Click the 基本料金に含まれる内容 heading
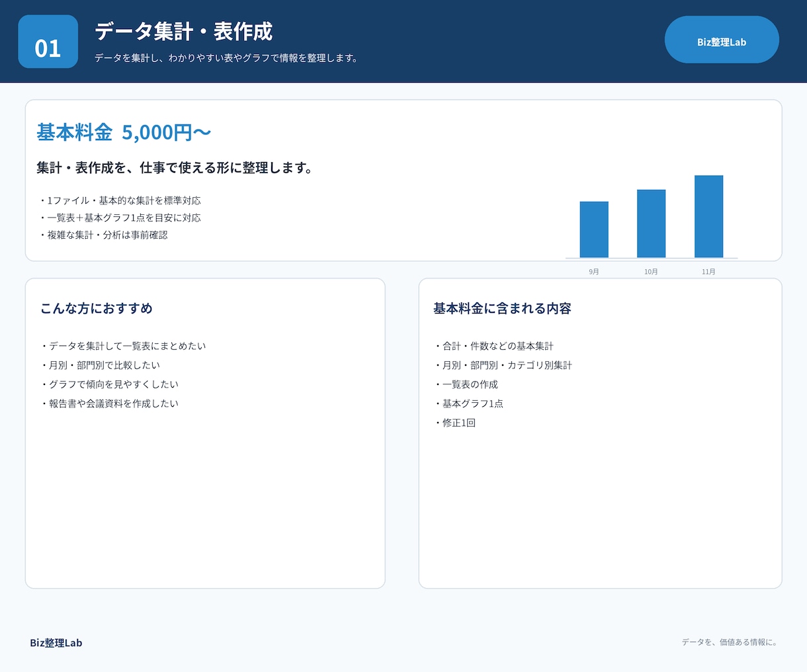This screenshot has height=672, width=807. point(502,308)
